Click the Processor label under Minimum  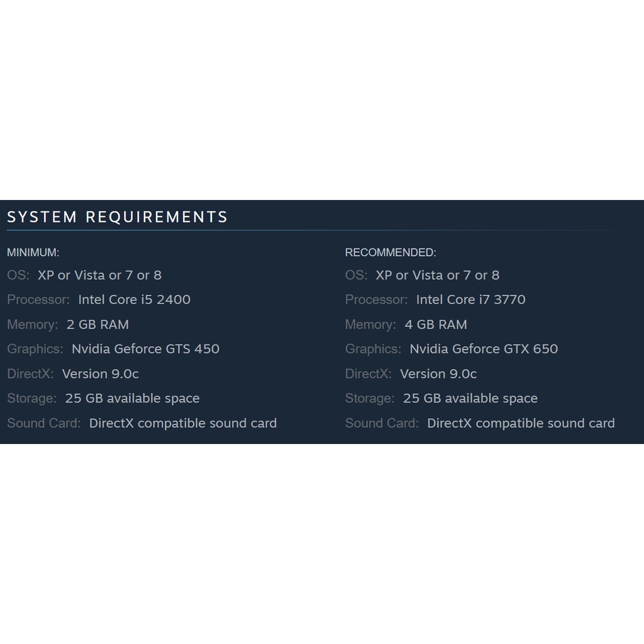[x=38, y=299]
